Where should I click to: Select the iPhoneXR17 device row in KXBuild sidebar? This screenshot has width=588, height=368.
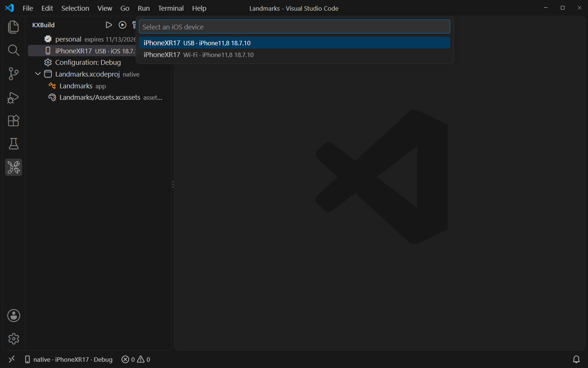[x=82, y=51]
